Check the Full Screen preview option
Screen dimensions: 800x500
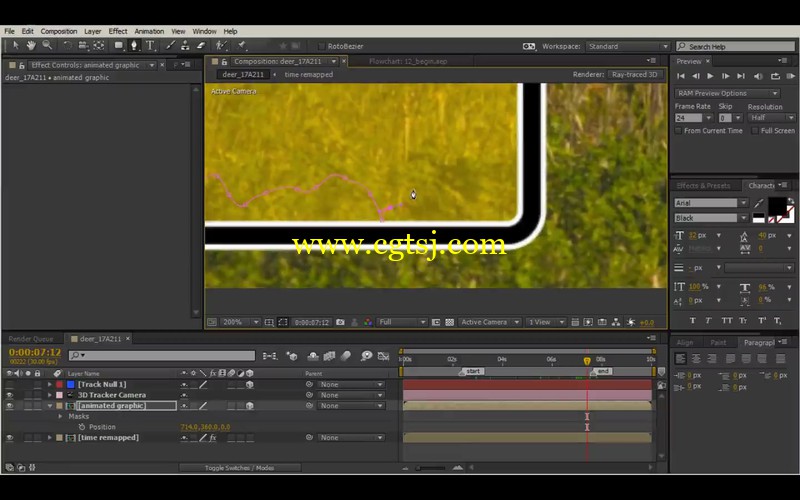(755, 131)
